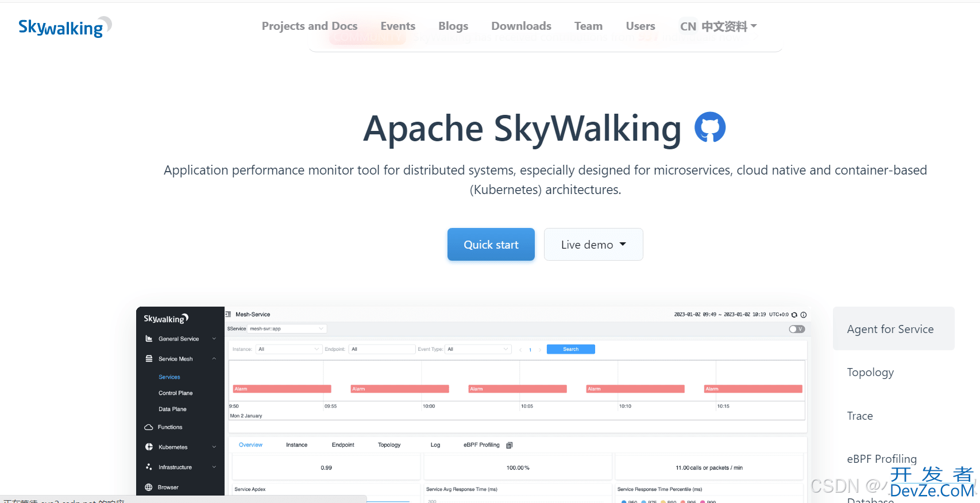This screenshot has height=503, width=980.
Task: Click the Quick start button
Action: [491, 245]
